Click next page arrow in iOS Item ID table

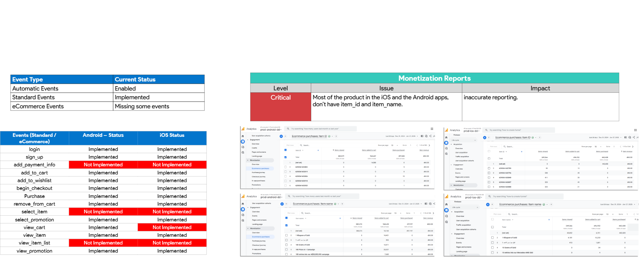pyautogui.click(x=633, y=146)
